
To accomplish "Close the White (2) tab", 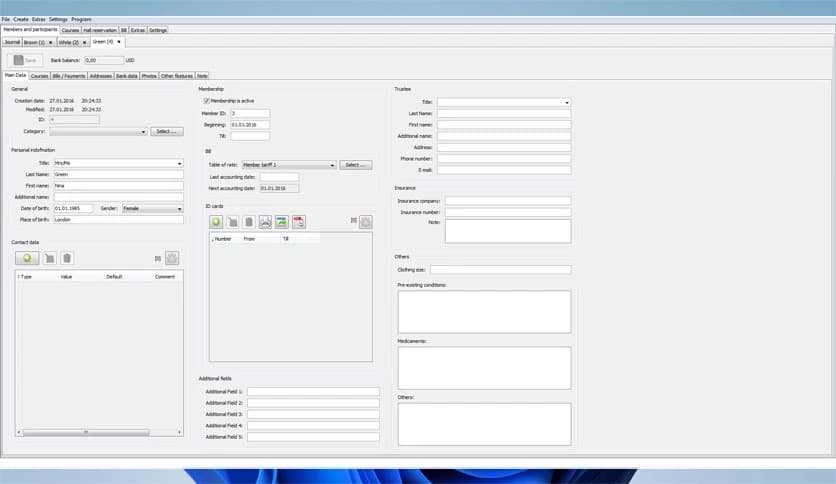I will pos(84,42).
